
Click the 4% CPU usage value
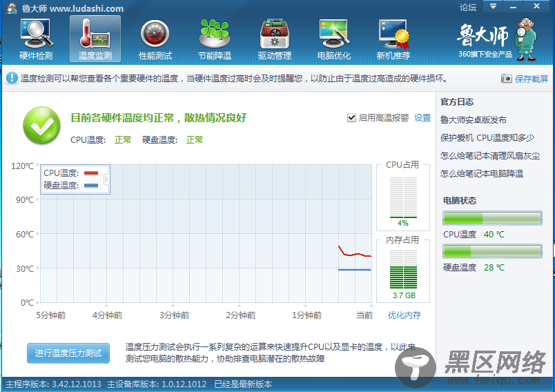(403, 223)
